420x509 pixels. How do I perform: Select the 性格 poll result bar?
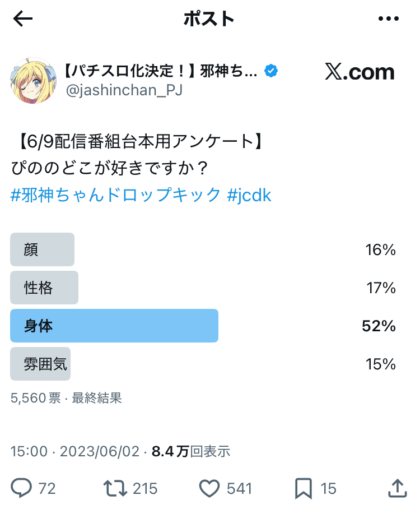tap(44, 288)
